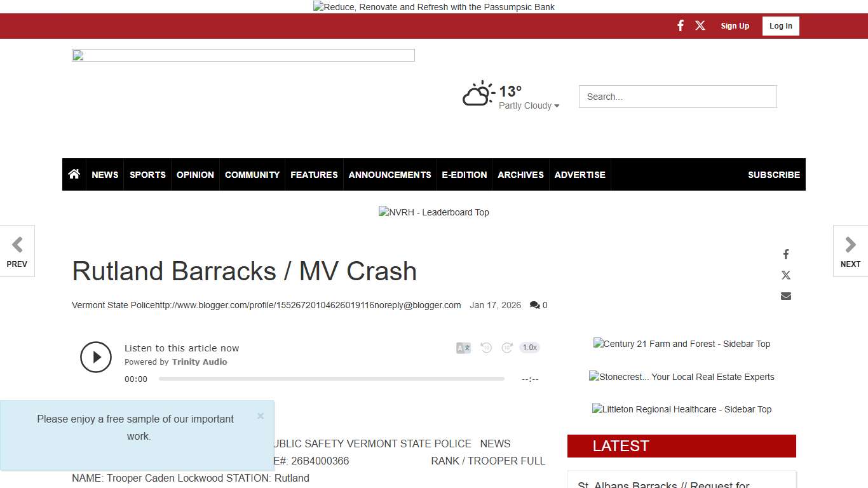Image resolution: width=868 pixels, height=488 pixels.
Task: Open the Trinity Audio link
Action: [x=200, y=362]
